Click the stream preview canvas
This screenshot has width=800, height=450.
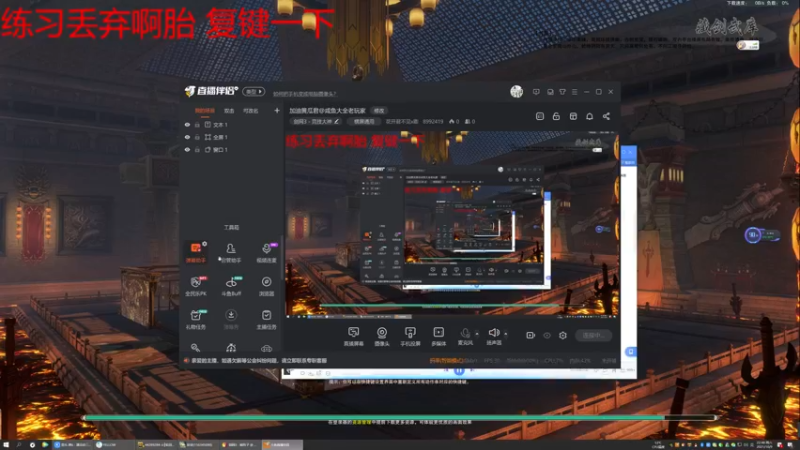[452, 225]
